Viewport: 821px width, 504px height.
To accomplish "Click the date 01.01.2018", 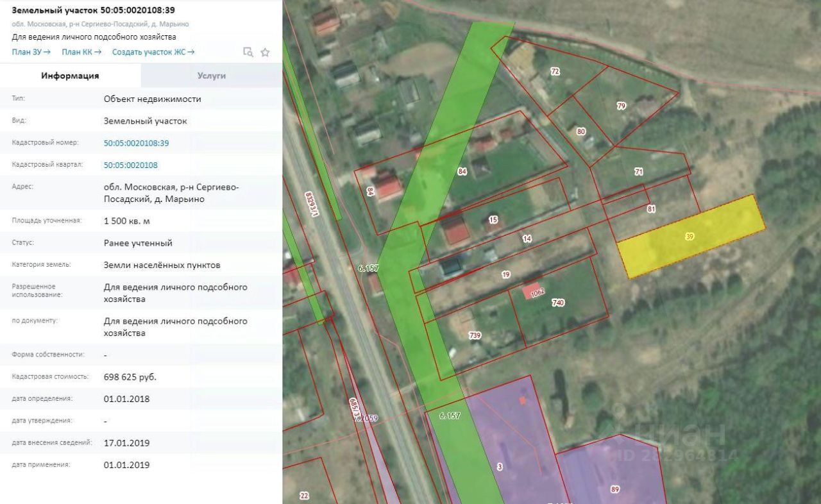I will [x=126, y=399].
